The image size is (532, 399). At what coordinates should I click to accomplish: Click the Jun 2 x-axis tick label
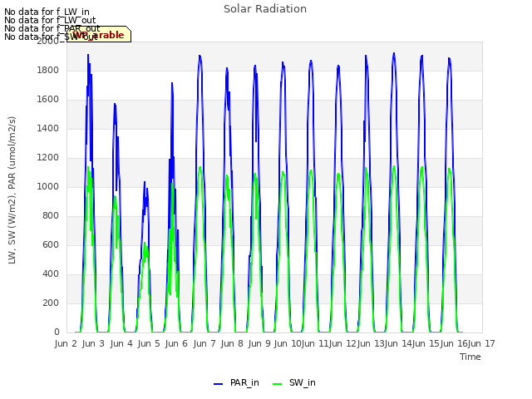pos(66,343)
